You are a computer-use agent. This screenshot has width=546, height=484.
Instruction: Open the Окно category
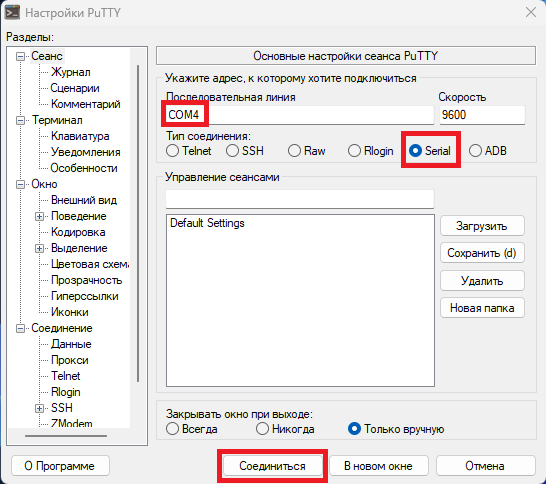click(44, 184)
